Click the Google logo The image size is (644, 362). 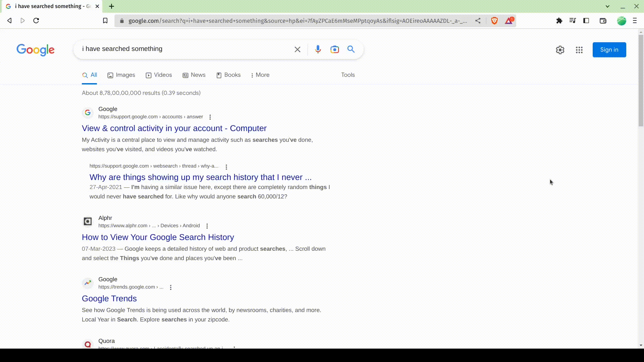36,50
